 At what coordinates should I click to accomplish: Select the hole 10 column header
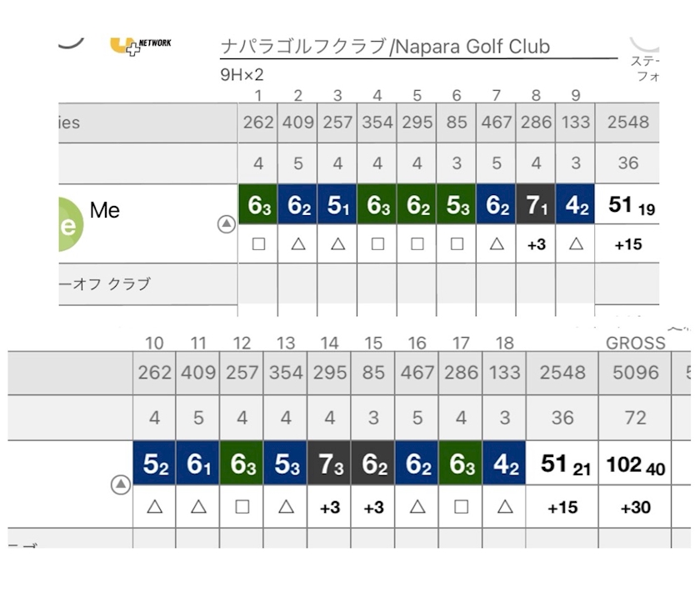click(154, 343)
